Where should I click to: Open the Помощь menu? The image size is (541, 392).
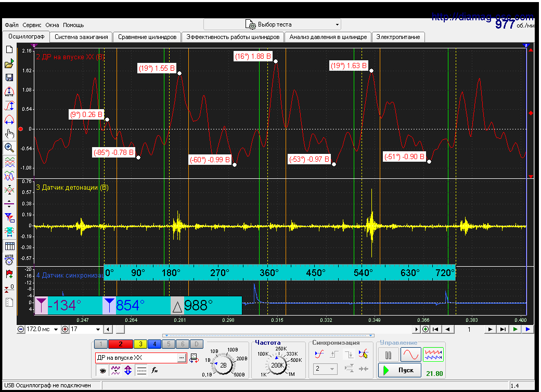73,25
